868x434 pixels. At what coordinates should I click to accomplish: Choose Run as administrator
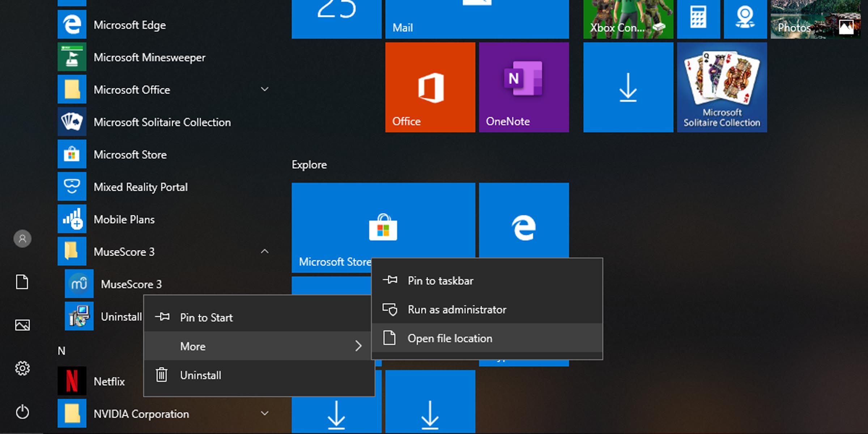coord(456,310)
